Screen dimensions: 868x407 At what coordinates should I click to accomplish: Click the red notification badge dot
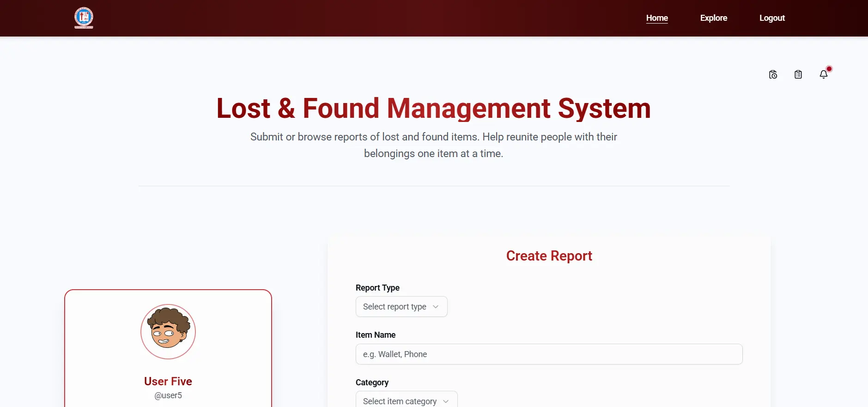coord(829,69)
